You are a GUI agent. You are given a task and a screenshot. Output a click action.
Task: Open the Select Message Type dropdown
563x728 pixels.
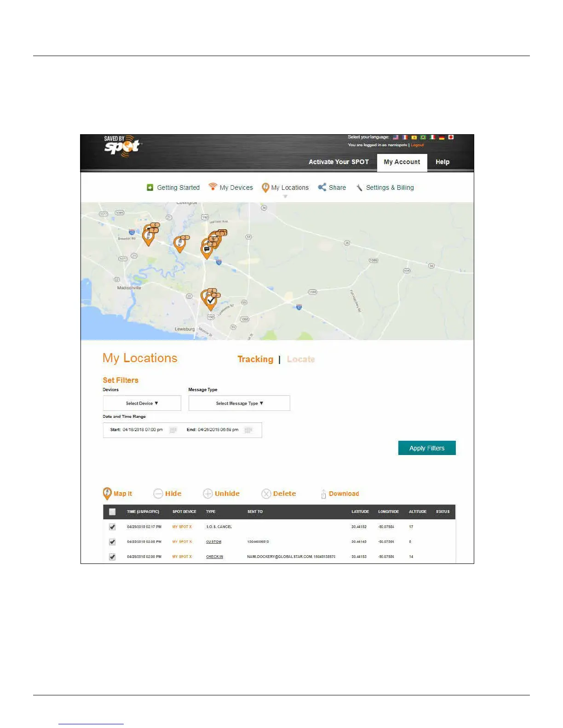239,403
